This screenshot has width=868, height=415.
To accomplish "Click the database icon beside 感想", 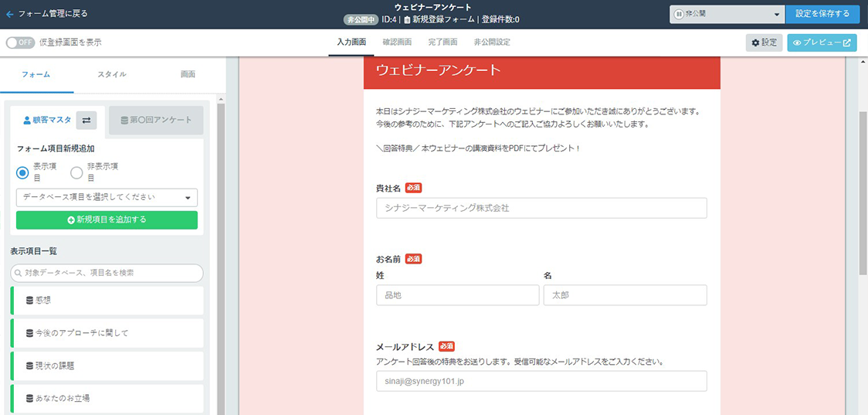I will pyautogui.click(x=30, y=300).
